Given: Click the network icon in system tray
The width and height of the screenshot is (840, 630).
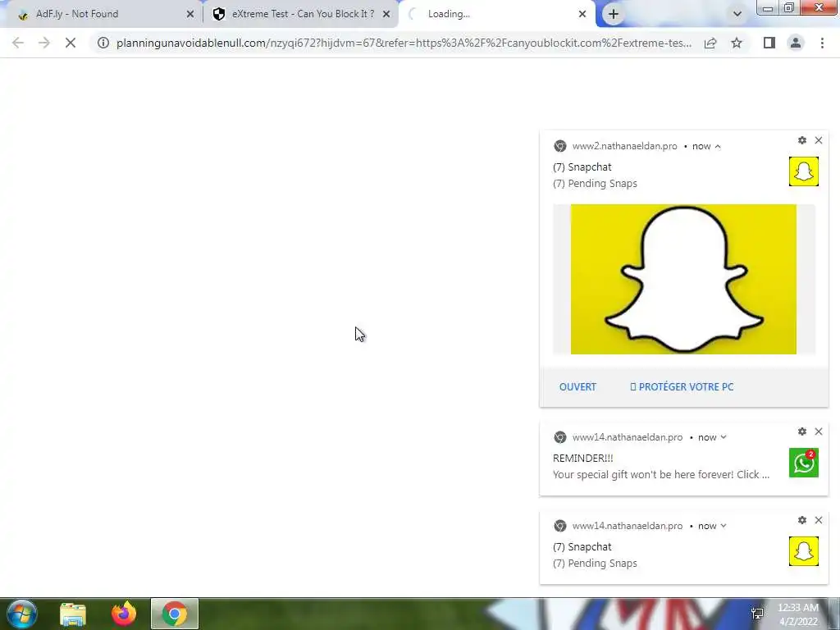Looking at the screenshot, I should click(x=757, y=614).
